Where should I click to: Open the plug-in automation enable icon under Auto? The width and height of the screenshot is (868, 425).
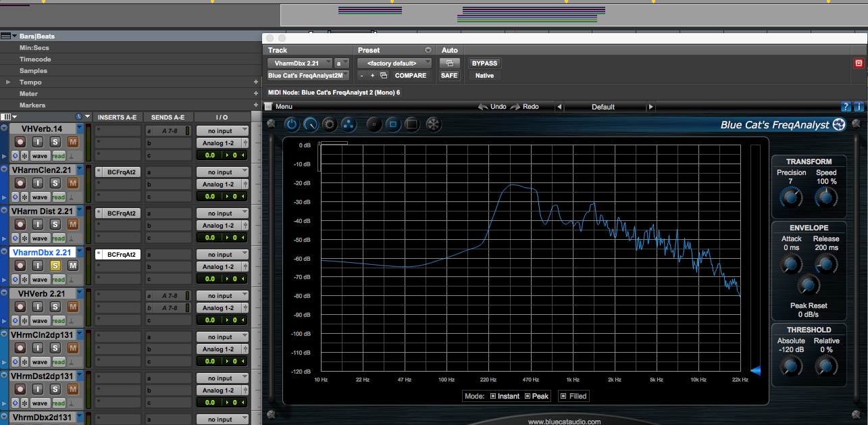point(449,63)
